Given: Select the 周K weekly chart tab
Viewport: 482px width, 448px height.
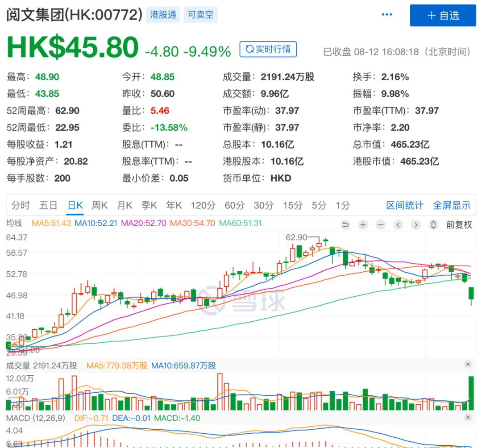Looking at the screenshot, I should tap(100, 205).
